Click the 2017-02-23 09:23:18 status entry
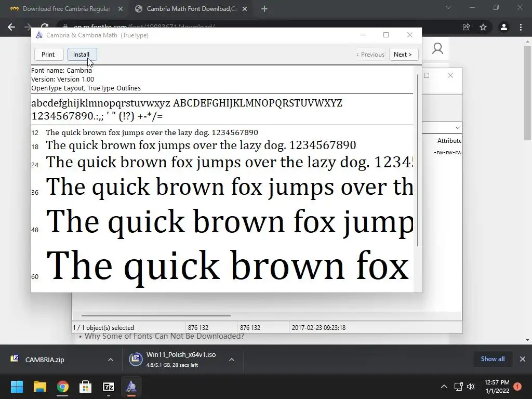This screenshot has height=399, width=532. pyautogui.click(x=318, y=328)
